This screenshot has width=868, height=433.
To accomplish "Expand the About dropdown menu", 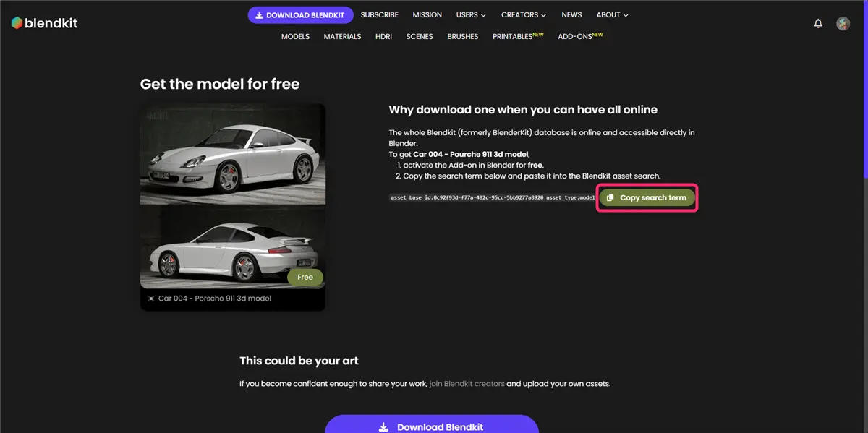I will pos(612,14).
